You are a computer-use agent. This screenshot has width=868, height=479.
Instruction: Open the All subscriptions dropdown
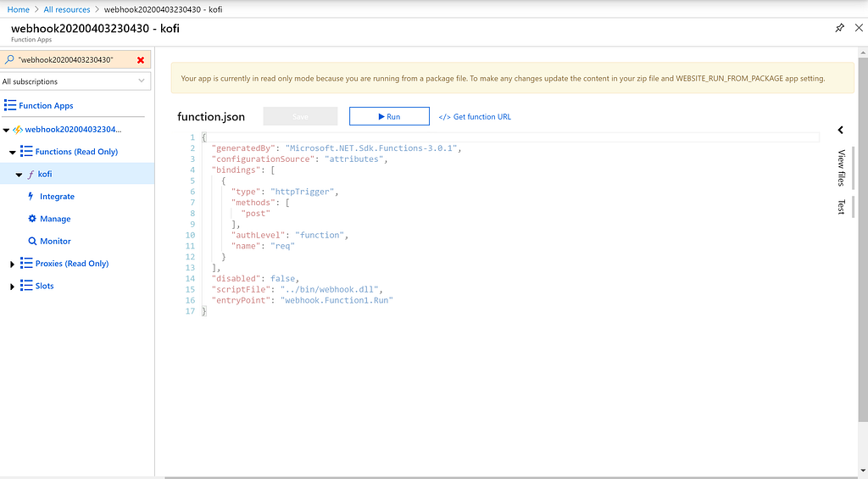[75, 81]
